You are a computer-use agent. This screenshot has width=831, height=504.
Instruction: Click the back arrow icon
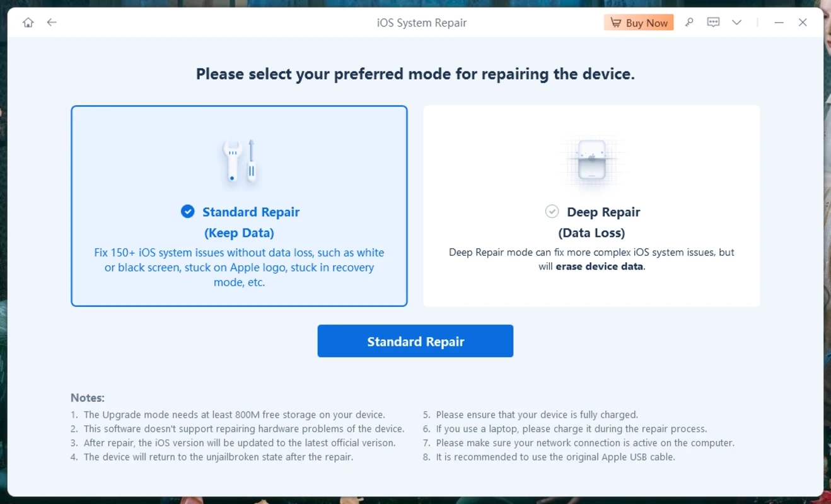pyautogui.click(x=52, y=23)
